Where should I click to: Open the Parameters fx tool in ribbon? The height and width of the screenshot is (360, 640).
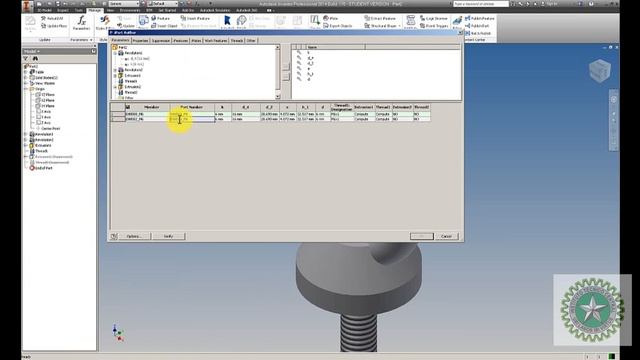(x=82, y=23)
